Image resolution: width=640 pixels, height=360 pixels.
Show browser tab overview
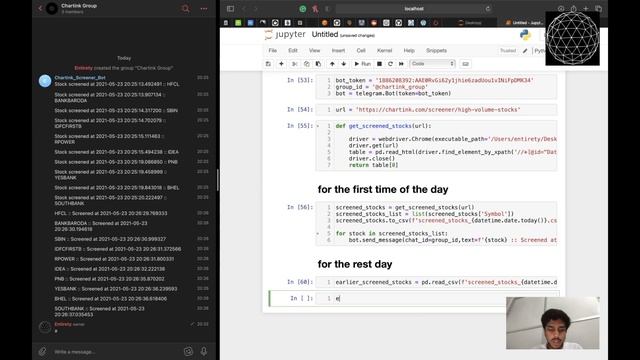598,9
